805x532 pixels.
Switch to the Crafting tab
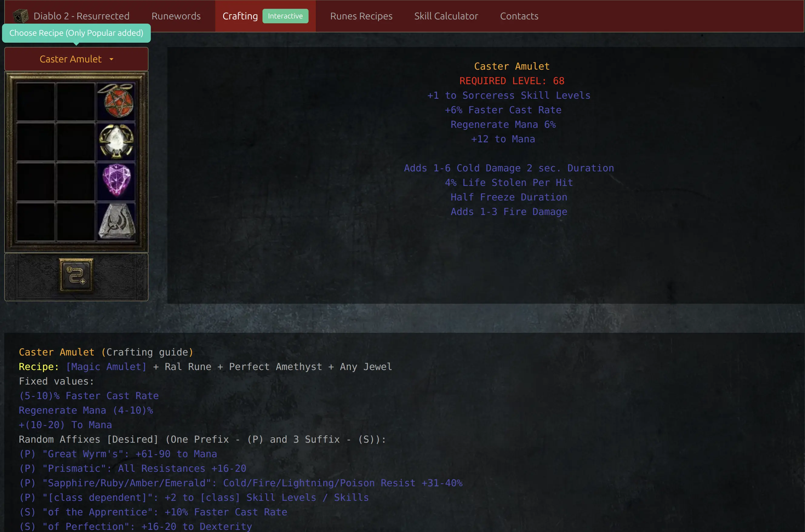pyautogui.click(x=240, y=16)
